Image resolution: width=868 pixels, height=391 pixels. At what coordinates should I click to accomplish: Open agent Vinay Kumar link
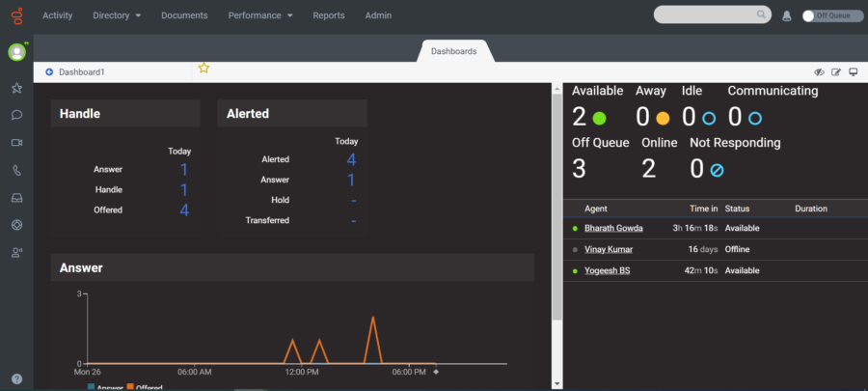[609, 249]
